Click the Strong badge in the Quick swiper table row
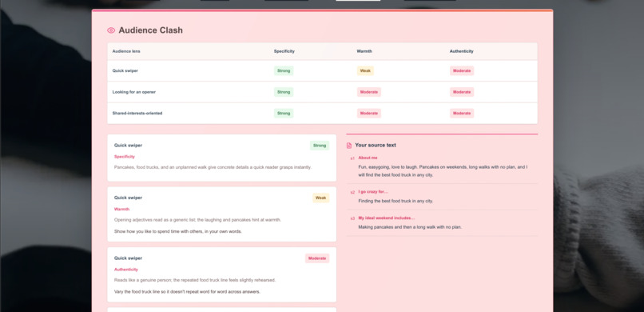The width and height of the screenshot is (644, 312). click(x=284, y=70)
